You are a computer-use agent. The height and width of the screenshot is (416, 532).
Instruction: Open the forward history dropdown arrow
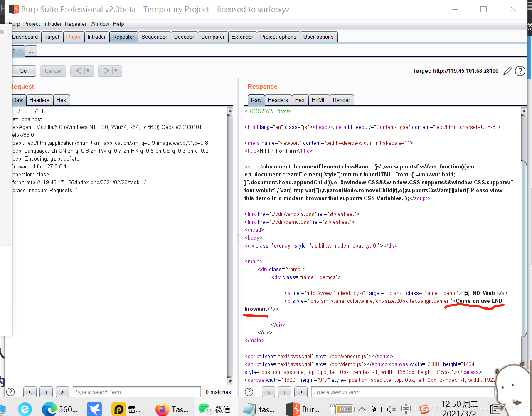pos(117,71)
